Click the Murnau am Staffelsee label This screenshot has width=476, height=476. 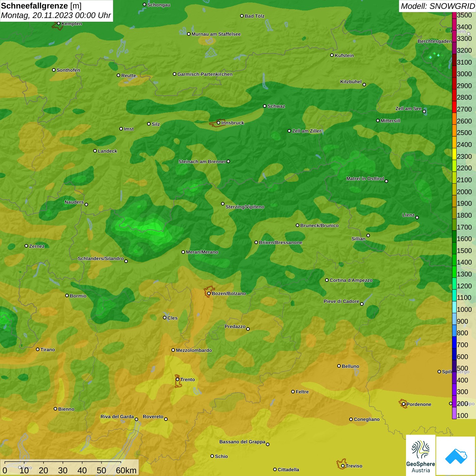(216, 34)
